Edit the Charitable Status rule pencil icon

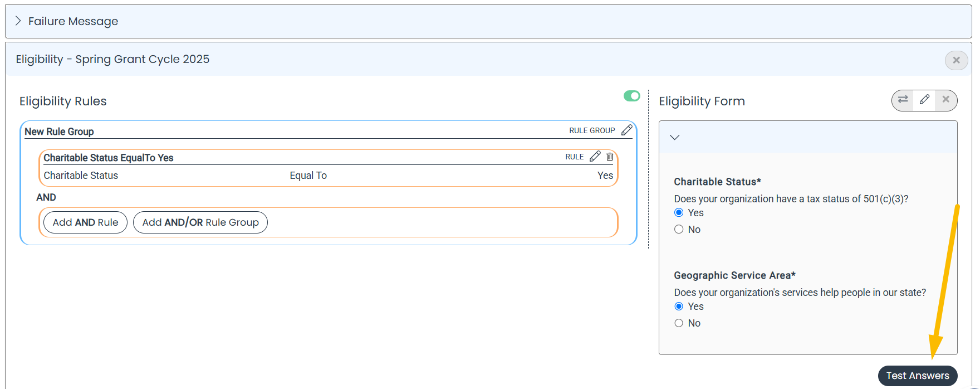click(595, 157)
